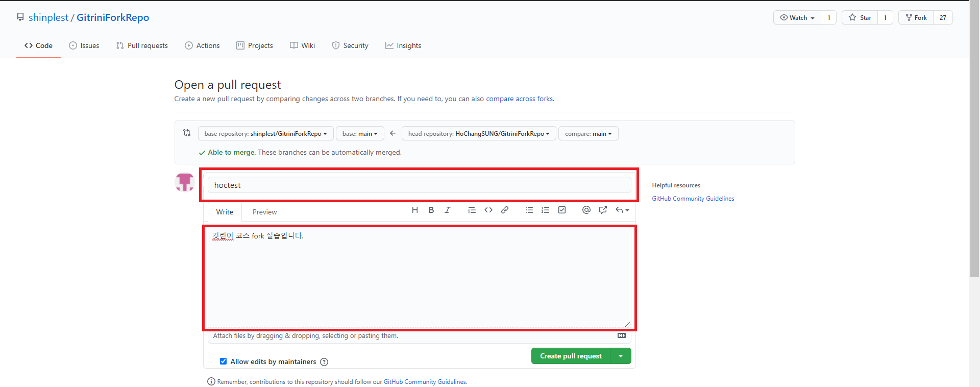Add a link with the chain icon
Viewport: 980px width, 387px height.
point(505,210)
